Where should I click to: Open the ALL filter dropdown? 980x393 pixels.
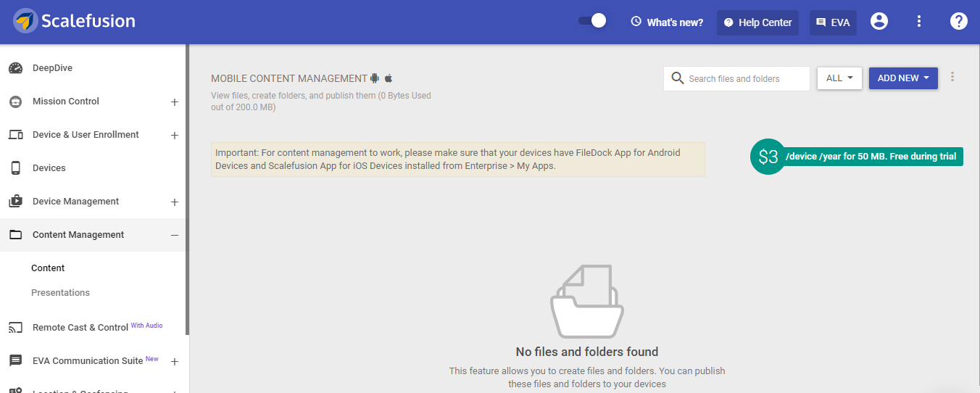point(839,78)
